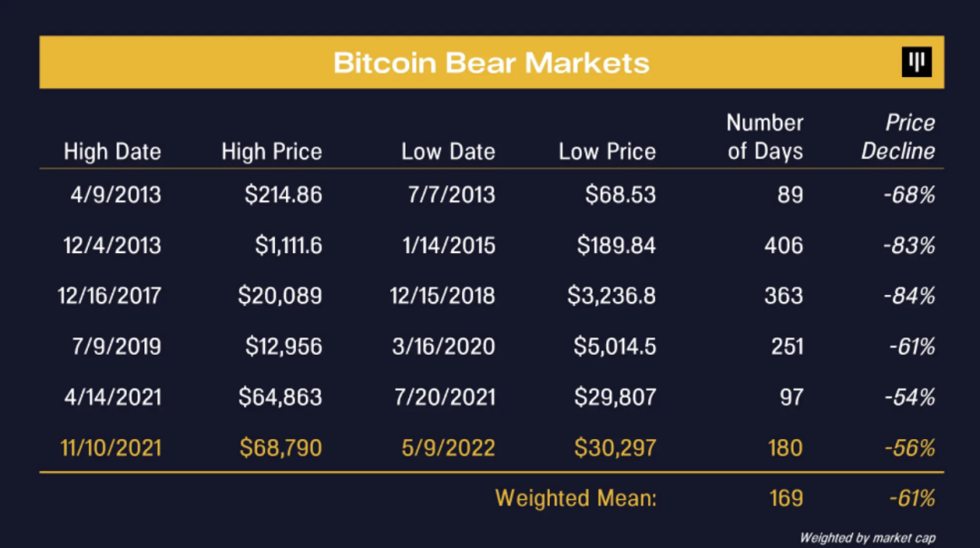Click the $1,111.6 high price value

289,246
